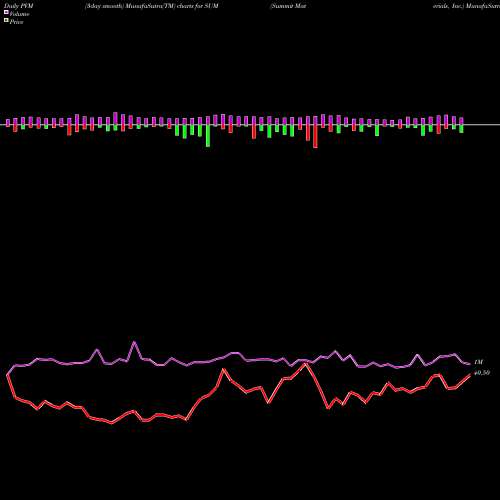Click the MunafaSutra charts for SUM heading
This screenshot has width=500, height=500.
(x=152, y=6)
